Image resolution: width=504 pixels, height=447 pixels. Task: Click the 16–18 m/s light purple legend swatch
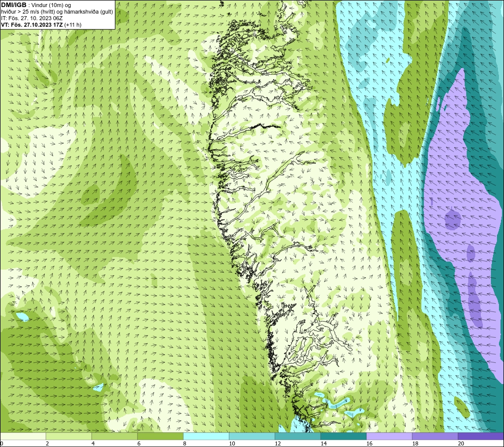point(389,436)
